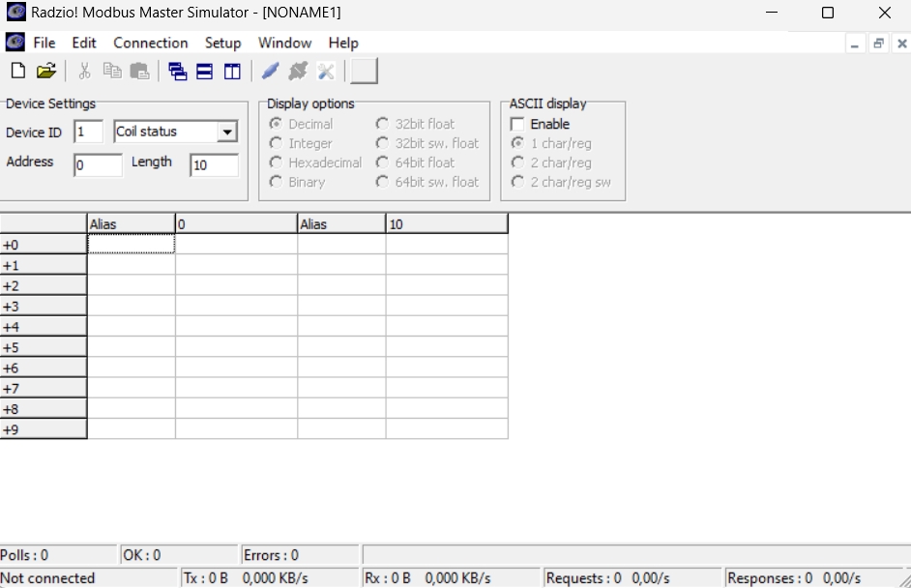911x588 pixels.
Task: Open settings with the wrench tools icon
Action: pos(326,71)
